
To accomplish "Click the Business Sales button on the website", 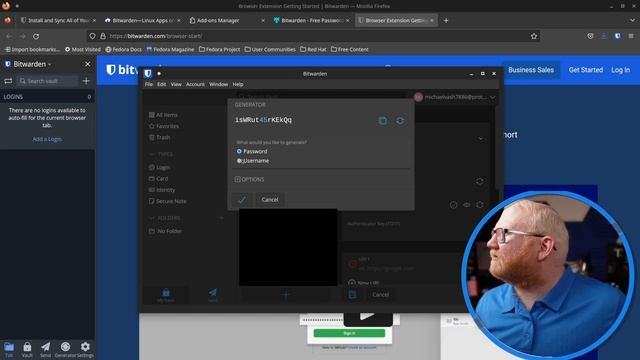I will [x=531, y=70].
